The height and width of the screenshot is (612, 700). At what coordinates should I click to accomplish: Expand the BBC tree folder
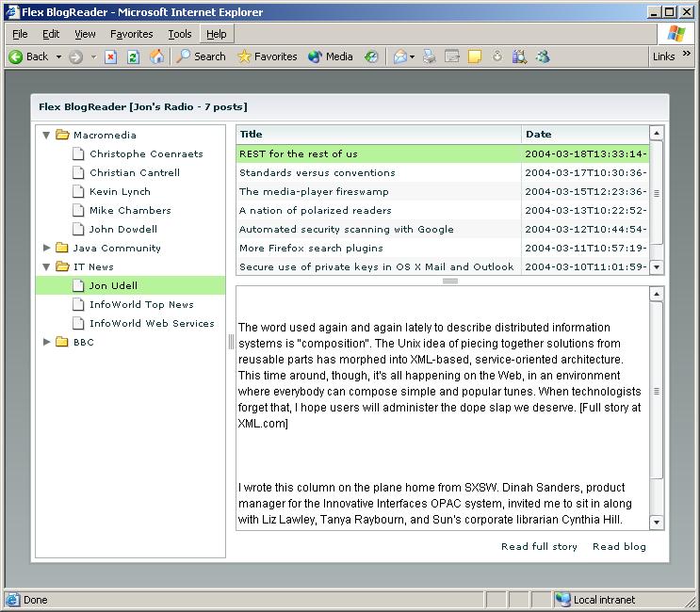click(x=46, y=342)
